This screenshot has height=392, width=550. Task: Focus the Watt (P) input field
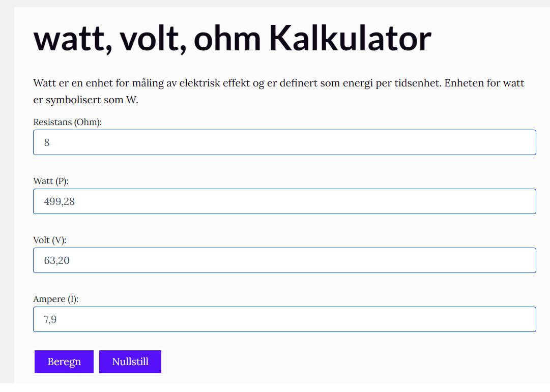pos(284,201)
